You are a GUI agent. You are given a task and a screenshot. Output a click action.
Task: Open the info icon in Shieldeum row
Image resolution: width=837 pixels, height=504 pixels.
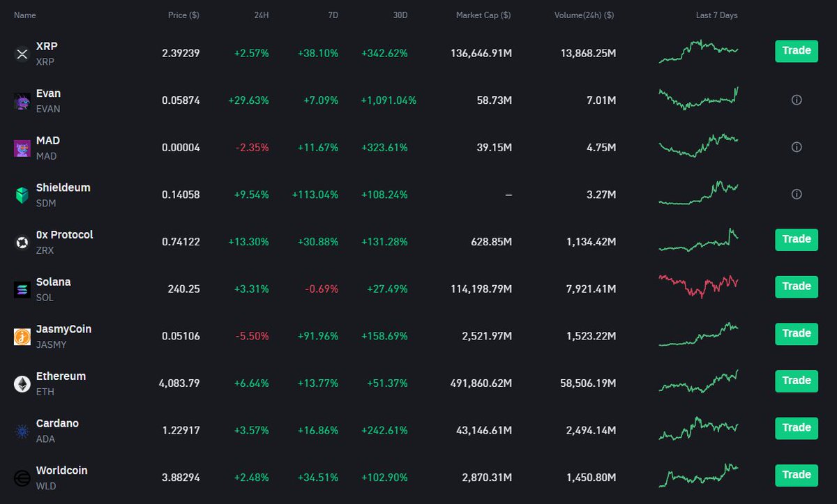797,194
